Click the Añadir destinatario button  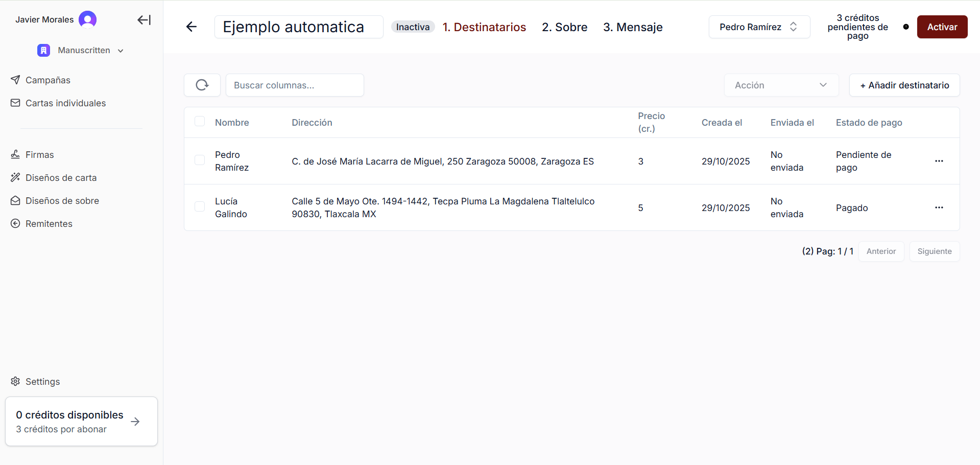(x=904, y=85)
